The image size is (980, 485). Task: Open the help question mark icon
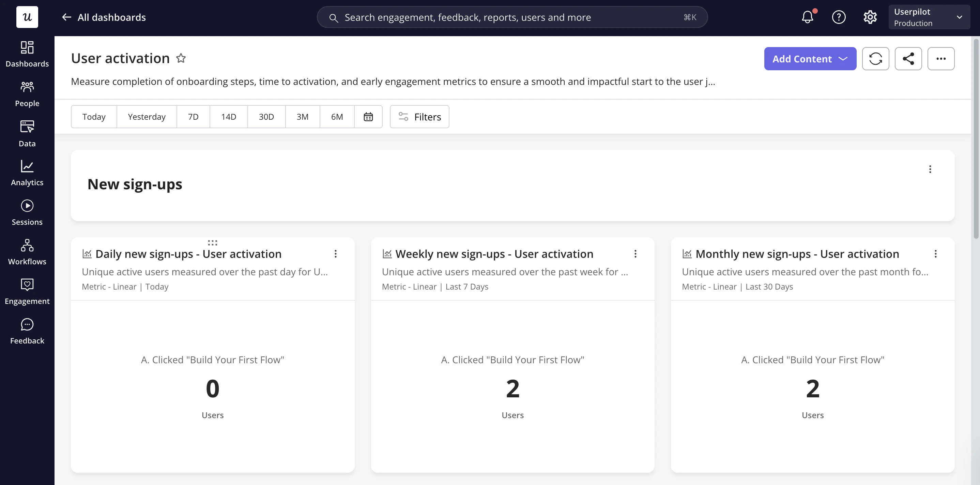[x=839, y=17]
